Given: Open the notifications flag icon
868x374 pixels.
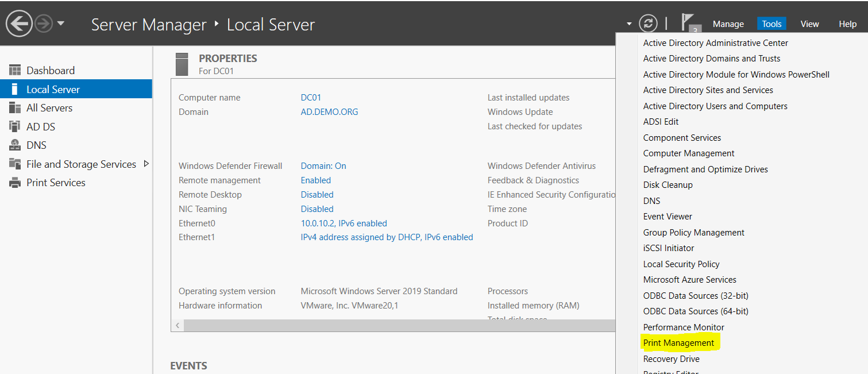Looking at the screenshot, I should (x=688, y=23).
